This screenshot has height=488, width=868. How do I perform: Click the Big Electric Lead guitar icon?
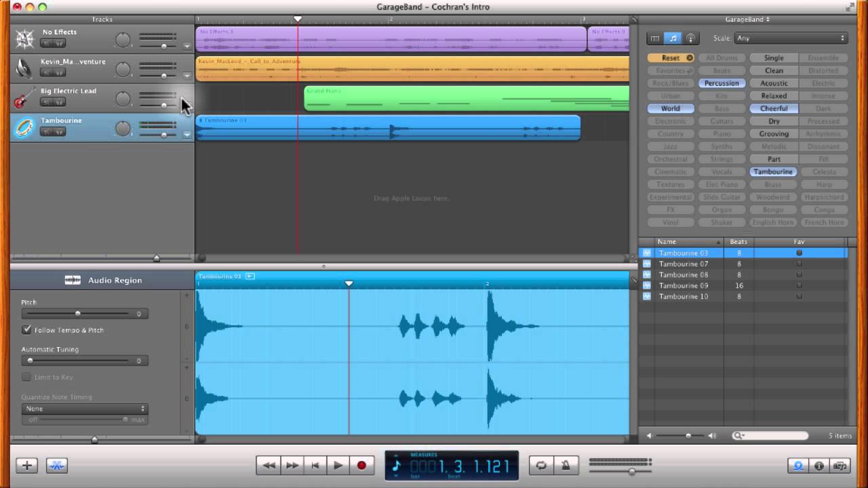coord(24,98)
